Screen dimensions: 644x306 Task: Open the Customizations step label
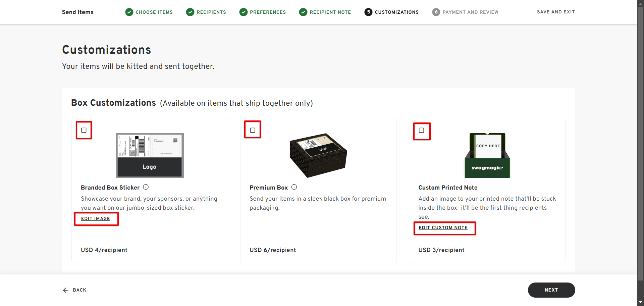pyautogui.click(x=396, y=12)
